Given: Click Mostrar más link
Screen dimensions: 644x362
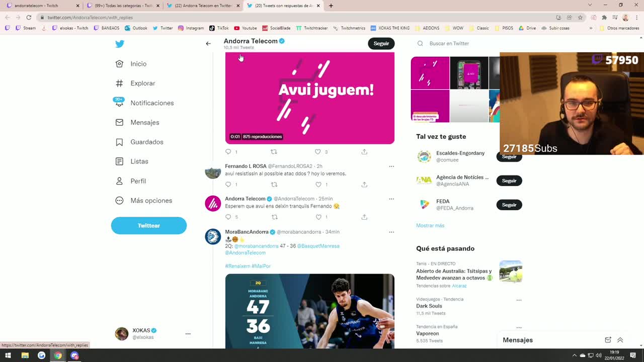Looking at the screenshot, I should point(430,226).
